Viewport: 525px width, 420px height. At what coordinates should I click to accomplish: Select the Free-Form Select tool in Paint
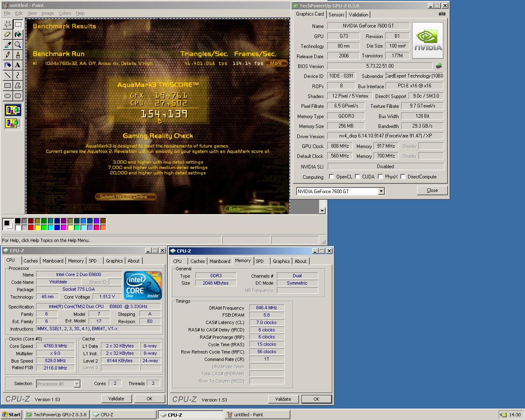(x=8, y=24)
